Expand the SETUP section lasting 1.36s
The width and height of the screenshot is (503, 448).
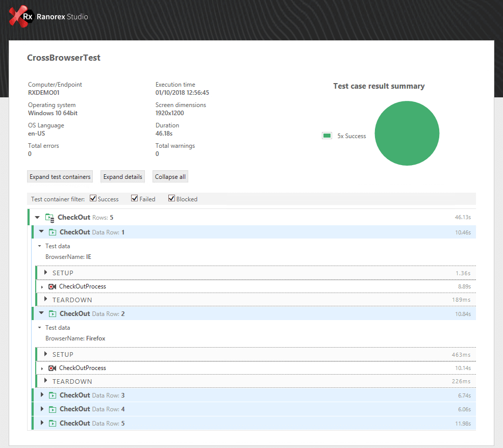point(45,272)
